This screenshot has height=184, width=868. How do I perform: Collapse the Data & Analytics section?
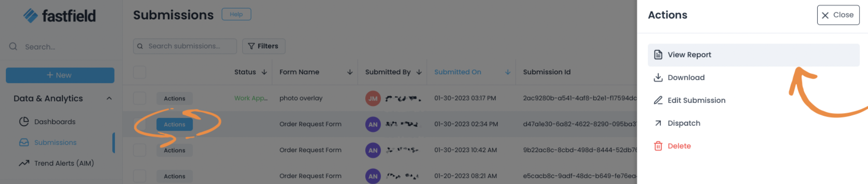(109, 98)
